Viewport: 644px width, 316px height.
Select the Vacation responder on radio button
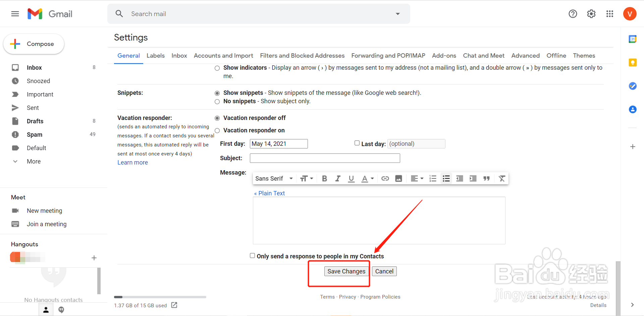pos(217,130)
